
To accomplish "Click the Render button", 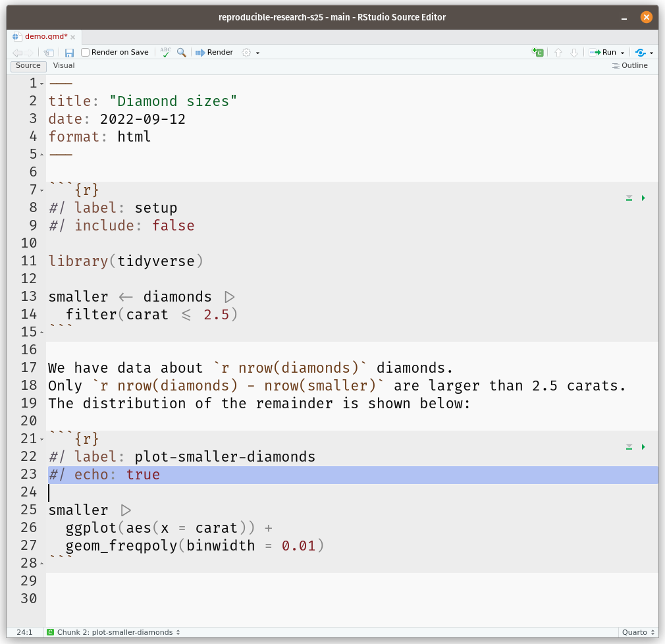I will (214, 53).
